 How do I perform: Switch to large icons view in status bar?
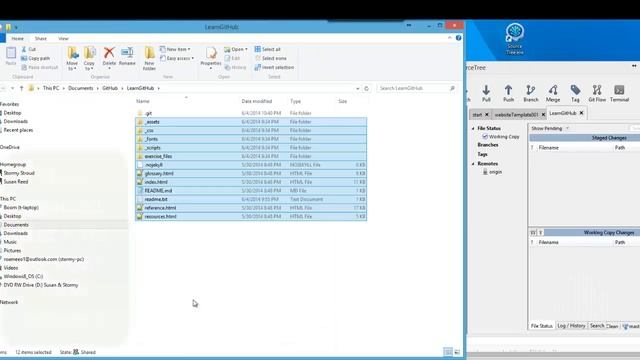pos(457,352)
